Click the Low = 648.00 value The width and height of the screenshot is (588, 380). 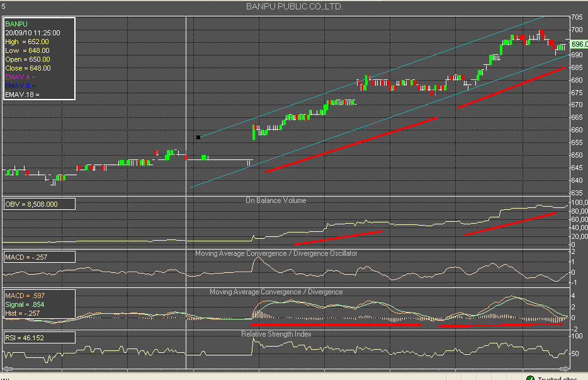tap(27, 50)
